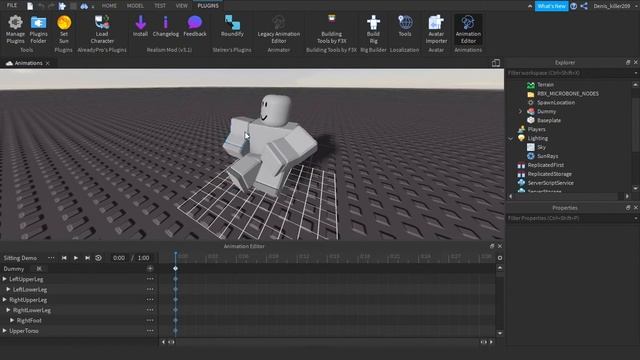Switch to the TEST ribbon tab

160,6
